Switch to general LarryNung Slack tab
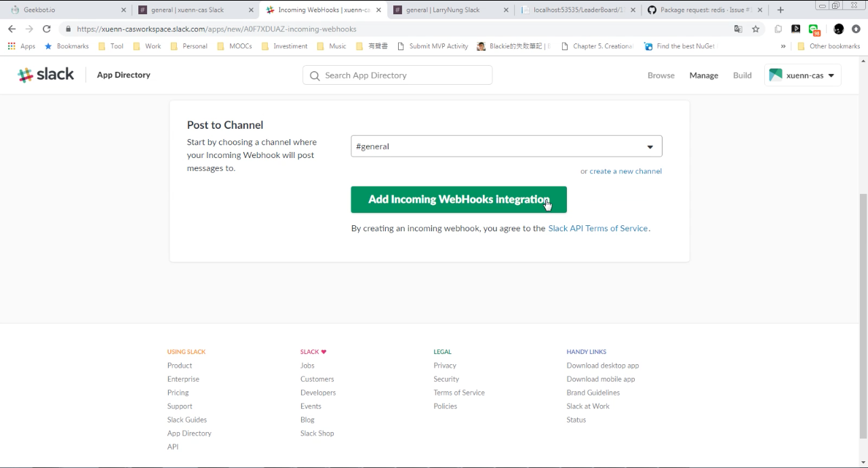The width and height of the screenshot is (868, 468). pos(449,10)
